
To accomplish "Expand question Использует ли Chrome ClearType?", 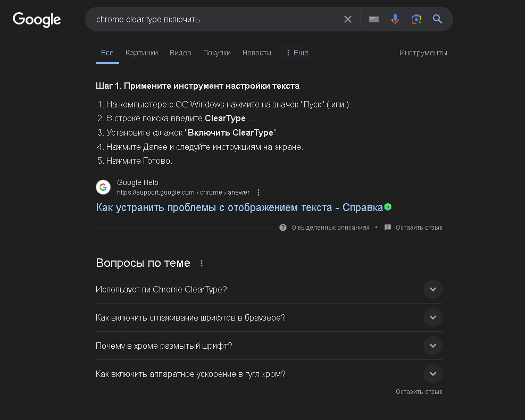I will [432, 289].
